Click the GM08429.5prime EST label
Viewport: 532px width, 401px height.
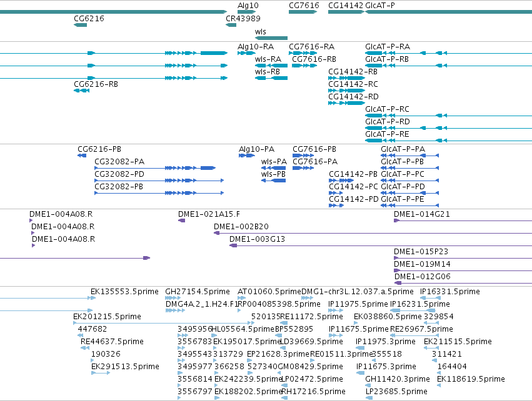311,367
